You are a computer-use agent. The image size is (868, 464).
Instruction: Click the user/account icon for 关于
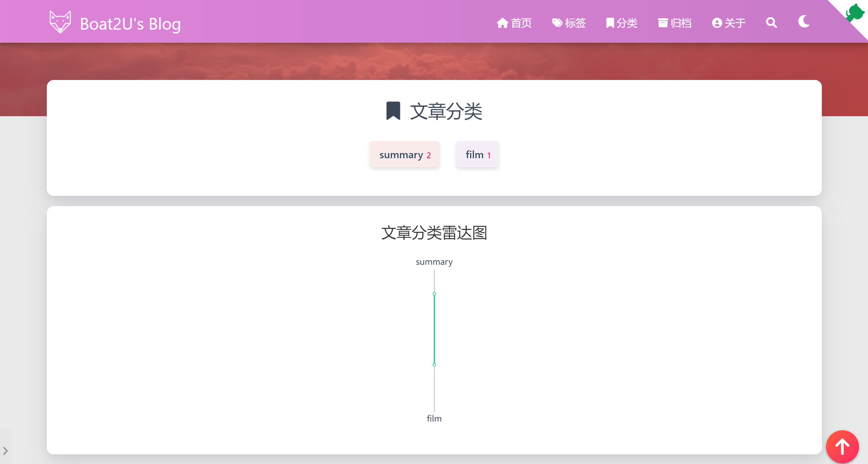click(717, 22)
